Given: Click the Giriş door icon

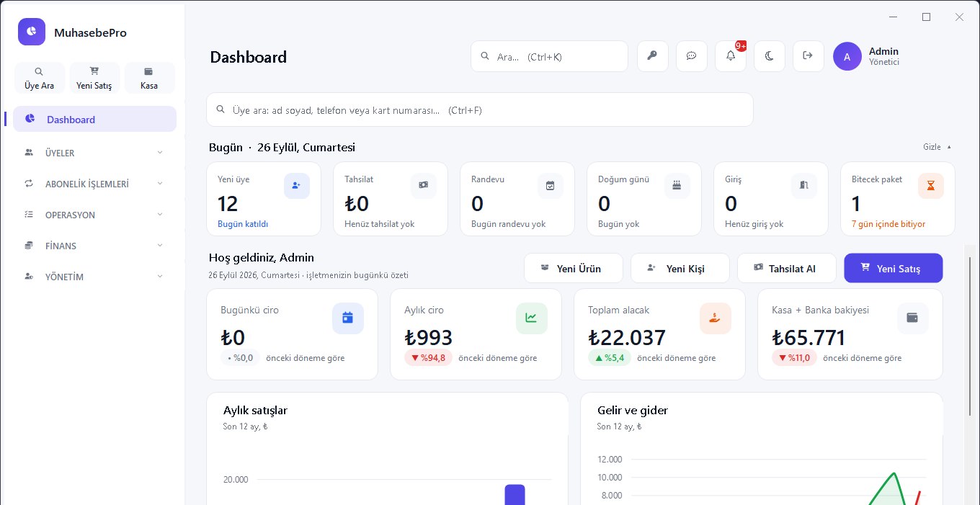Looking at the screenshot, I should (x=804, y=186).
